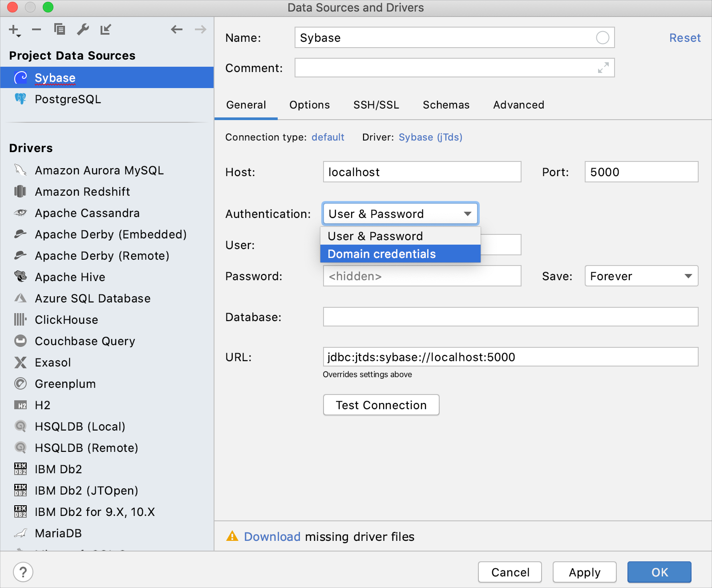Image resolution: width=712 pixels, height=588 pixels.
Task: Click the warning triangle icon
Action: pyautogui.click(x=232, y=536)
